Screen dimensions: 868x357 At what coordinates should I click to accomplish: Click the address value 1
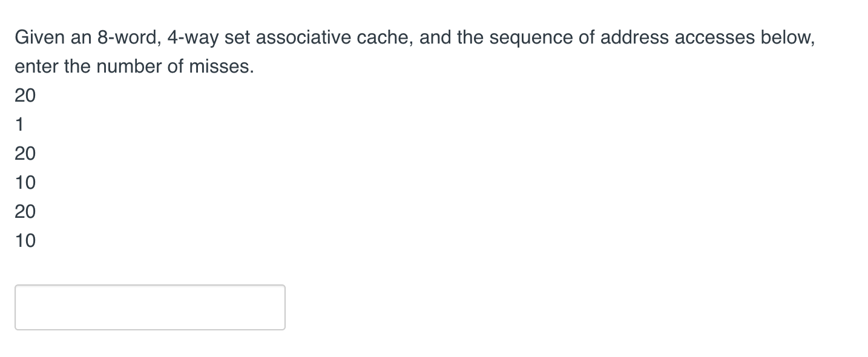pos(19,124)
